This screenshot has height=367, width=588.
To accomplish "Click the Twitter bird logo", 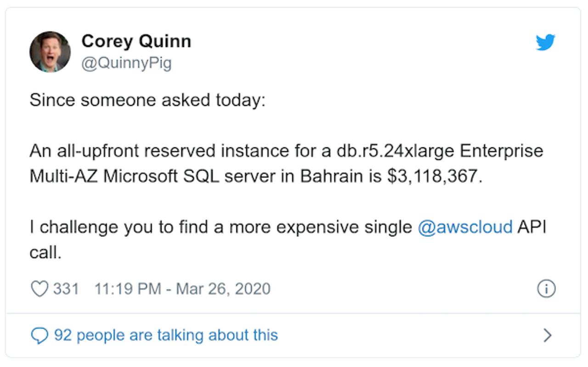I will coord(545,43).
